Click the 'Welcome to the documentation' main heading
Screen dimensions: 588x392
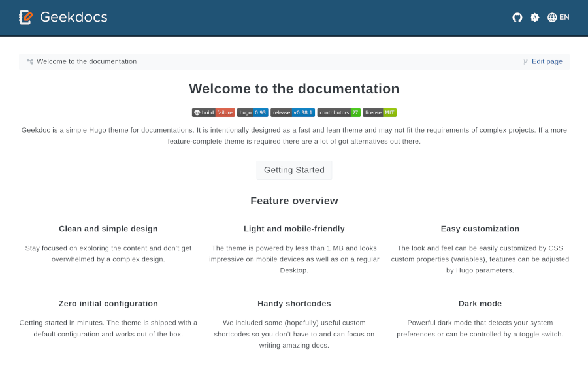294,89
